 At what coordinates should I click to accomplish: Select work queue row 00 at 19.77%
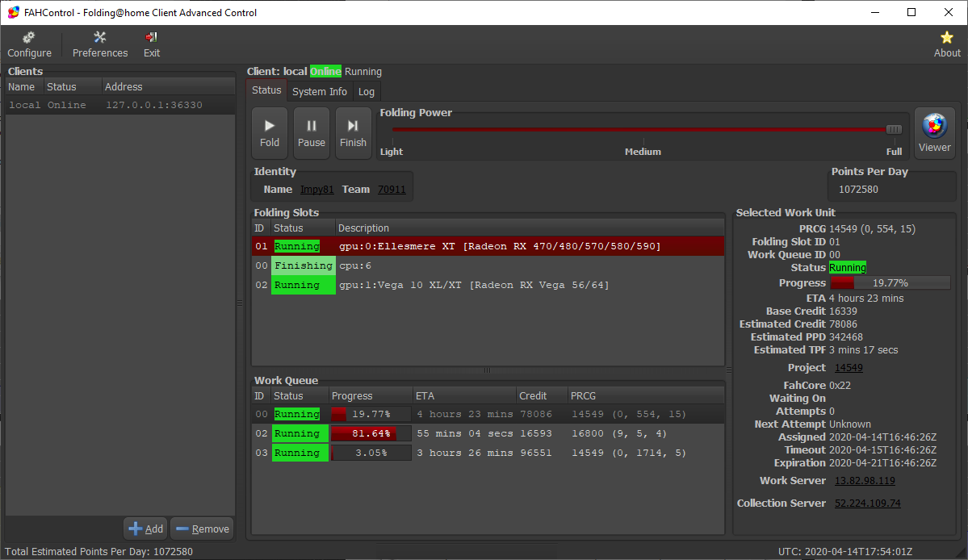pyautogui.click(x=488, y=414)
